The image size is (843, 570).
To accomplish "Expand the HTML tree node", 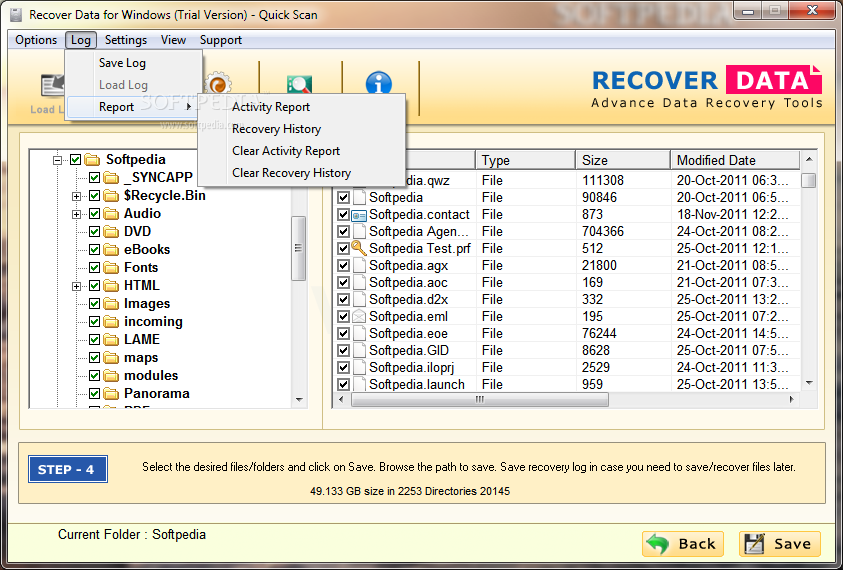I will [76, 287].
